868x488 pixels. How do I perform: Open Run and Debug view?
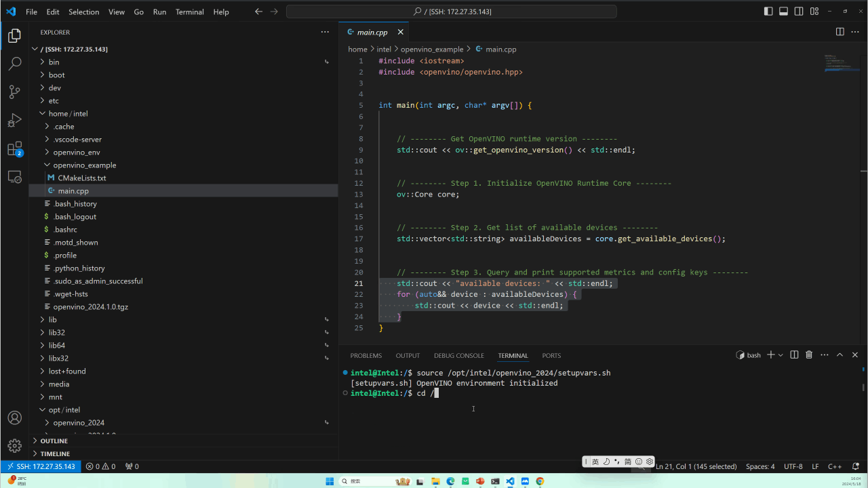pos(14,121)
